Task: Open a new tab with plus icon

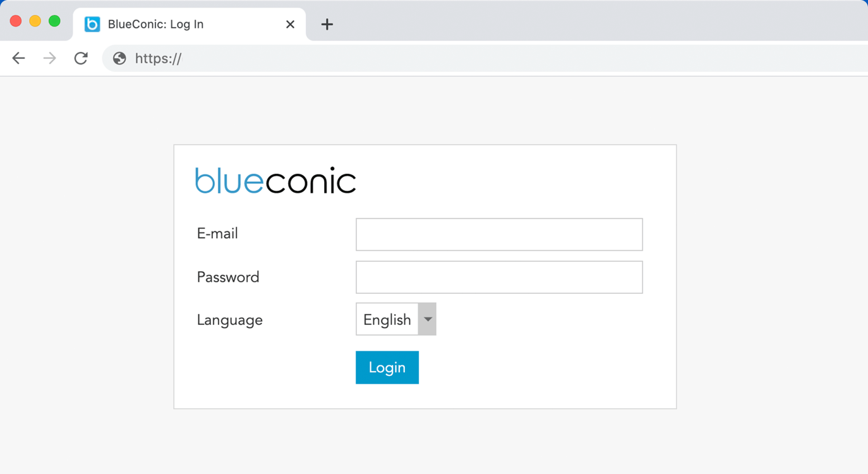Action: [x=327, y=24]
